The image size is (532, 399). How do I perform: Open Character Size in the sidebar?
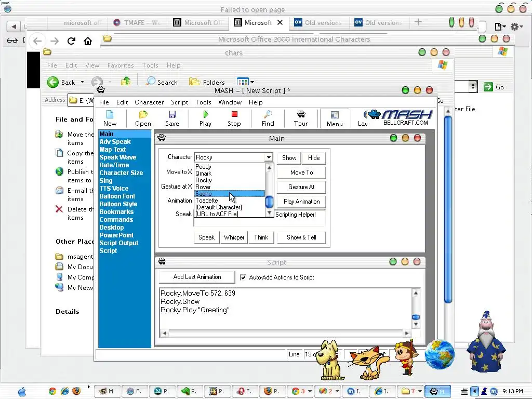[121, 173]
